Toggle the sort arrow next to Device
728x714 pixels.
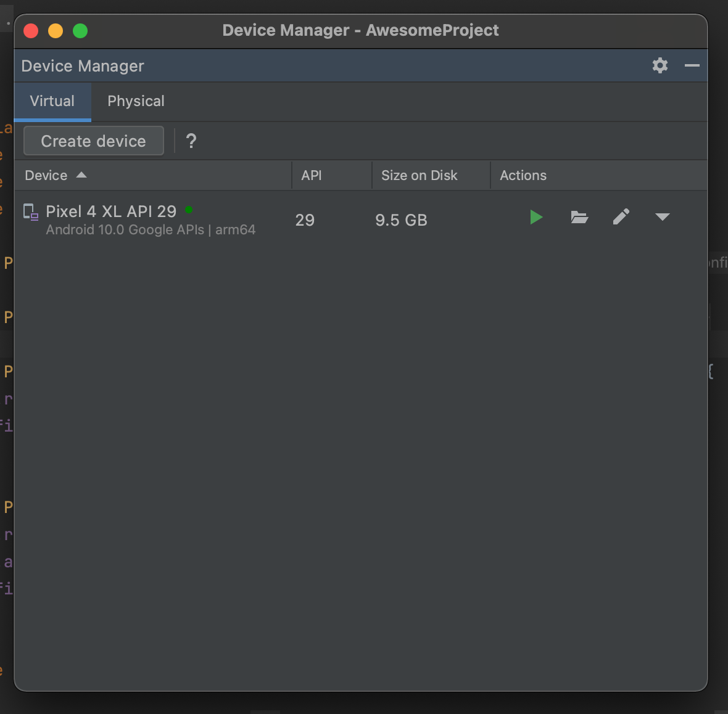81,175
